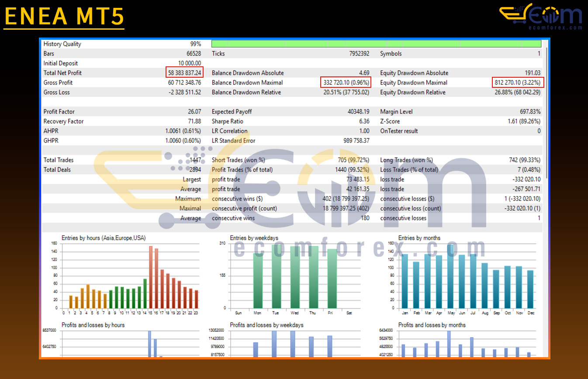Image resolution: width=588 pixels, height=379 pixels.
Task: Click the "Recovery Factor" label
Action: 64,121
